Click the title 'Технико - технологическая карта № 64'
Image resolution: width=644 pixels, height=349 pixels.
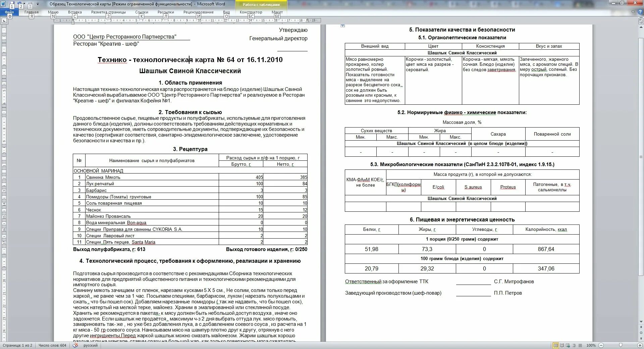190,60
